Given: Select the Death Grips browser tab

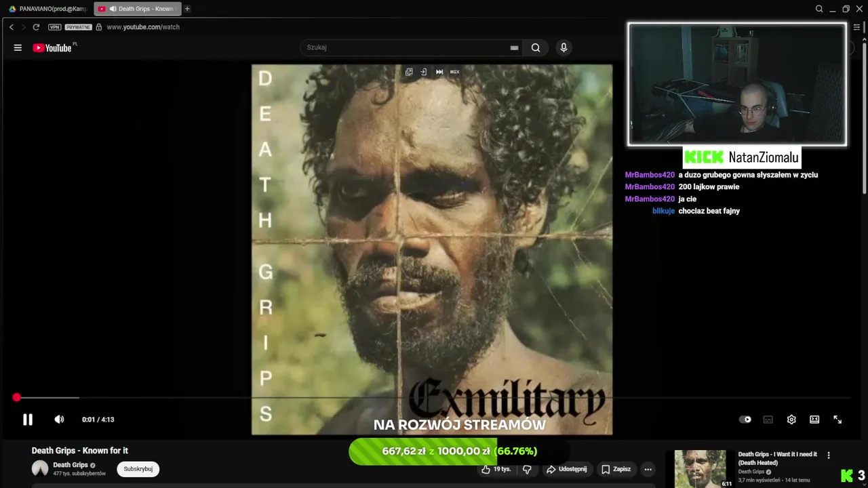Looking at the screenshot, I should click(x=138, y=9).
